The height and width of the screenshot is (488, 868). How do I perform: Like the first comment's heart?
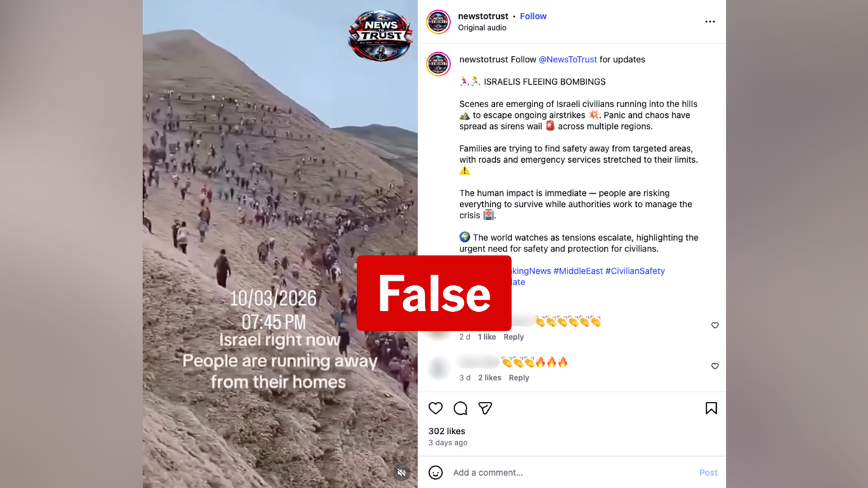pos(715,325)
